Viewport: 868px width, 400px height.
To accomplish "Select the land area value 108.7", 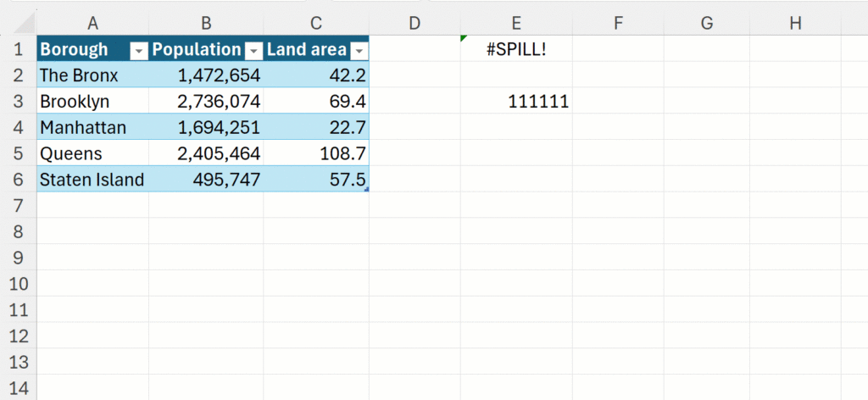I will pyautogui.click(x=316, y=153).
